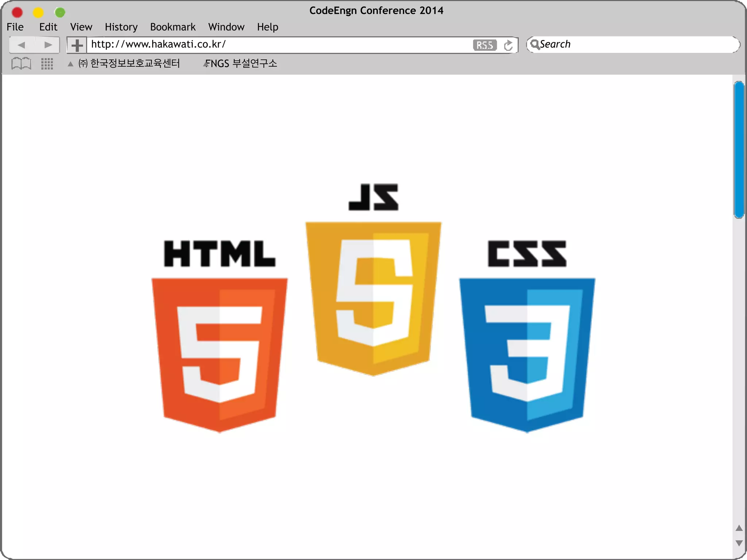Open the Window menu
Screen dimensions: 747x560
[x=226, y=27]
